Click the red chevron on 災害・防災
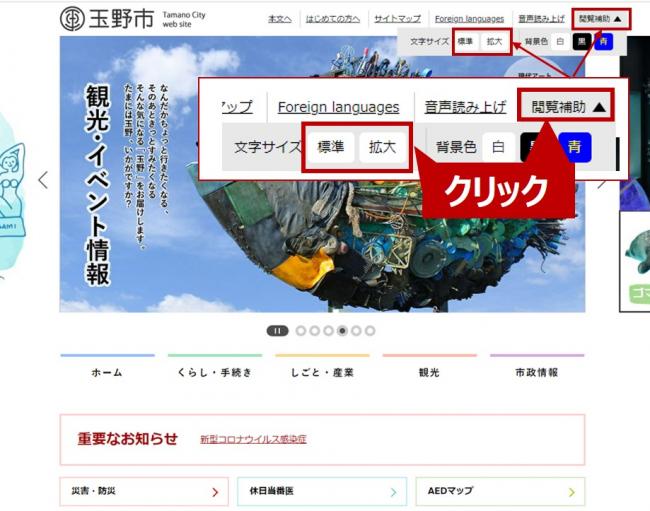 pos(215,492)
